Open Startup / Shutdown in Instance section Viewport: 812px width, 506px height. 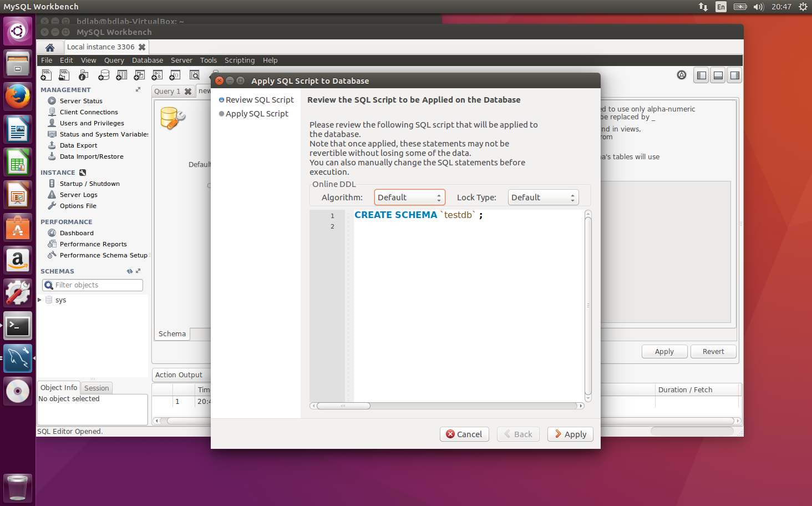pos(89,184)
